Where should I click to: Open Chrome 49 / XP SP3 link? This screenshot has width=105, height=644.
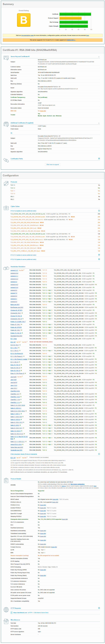[x=16, y=310]
